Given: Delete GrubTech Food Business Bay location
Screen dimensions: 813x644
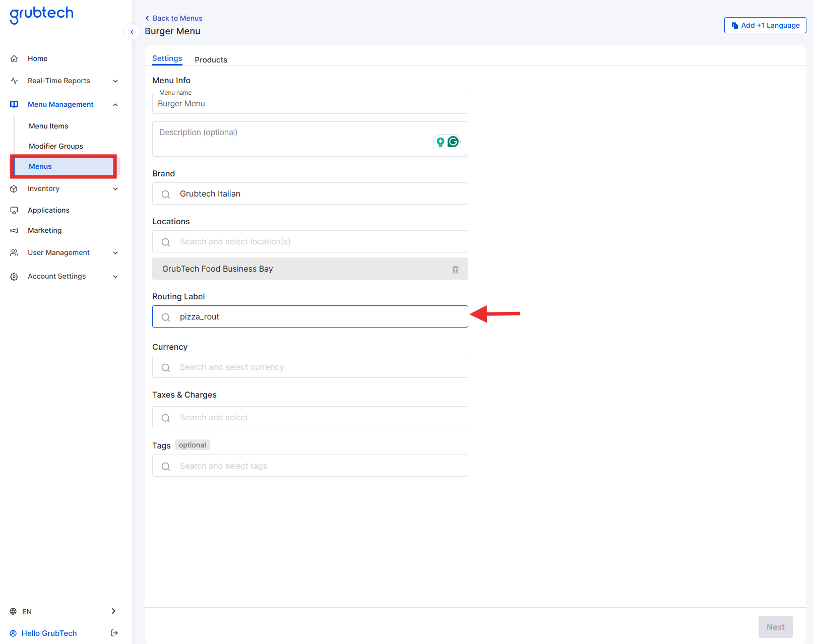Looking at the screenshot, I should click(x=455, y=270).
